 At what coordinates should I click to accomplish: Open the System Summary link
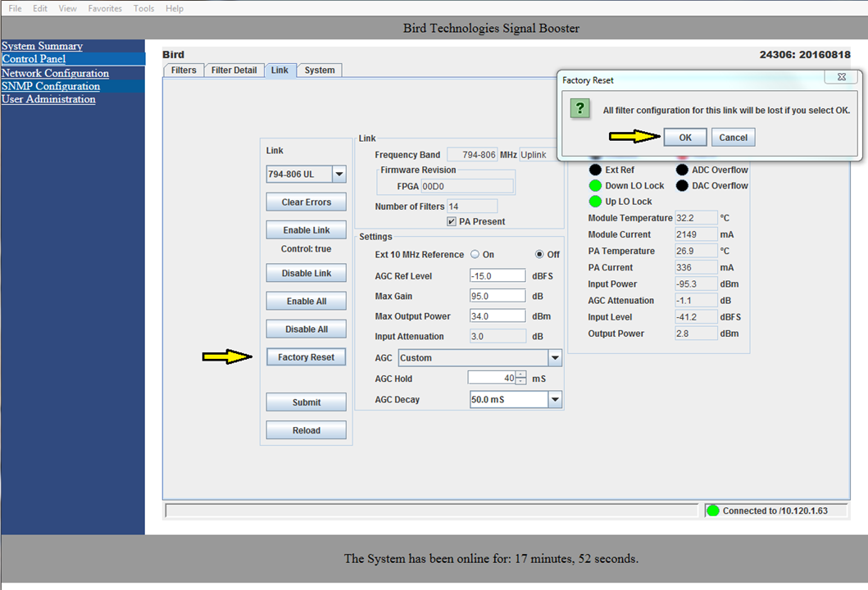(42, 46)
